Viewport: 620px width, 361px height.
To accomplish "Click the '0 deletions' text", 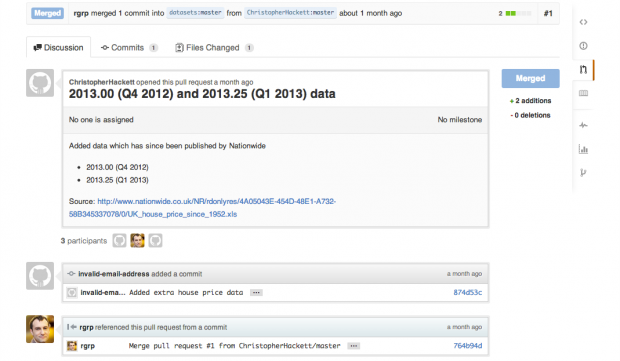I will point(532,115).
